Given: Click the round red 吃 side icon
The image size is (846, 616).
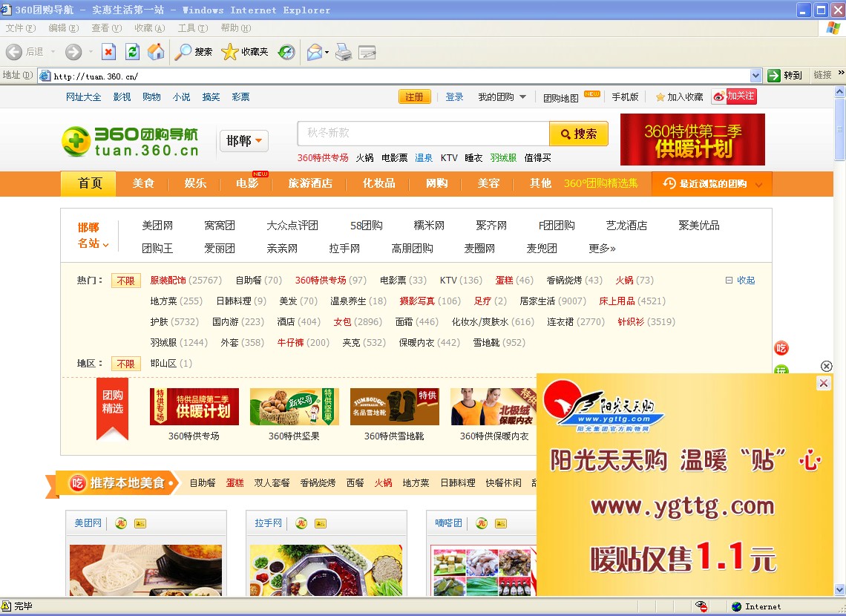Looking at the screenshot, I should click(781, 348).
